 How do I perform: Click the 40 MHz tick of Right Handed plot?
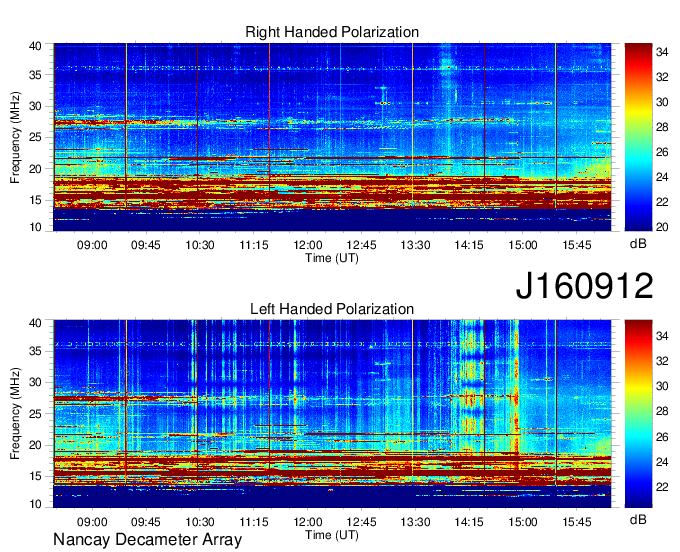pyautogui.click(x=35, y=46)
